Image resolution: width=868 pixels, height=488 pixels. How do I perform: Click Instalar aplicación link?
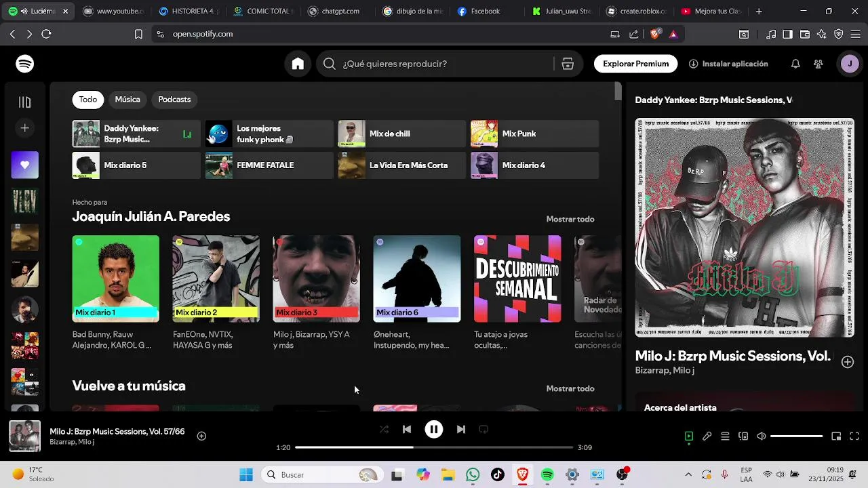click(728, 64)
